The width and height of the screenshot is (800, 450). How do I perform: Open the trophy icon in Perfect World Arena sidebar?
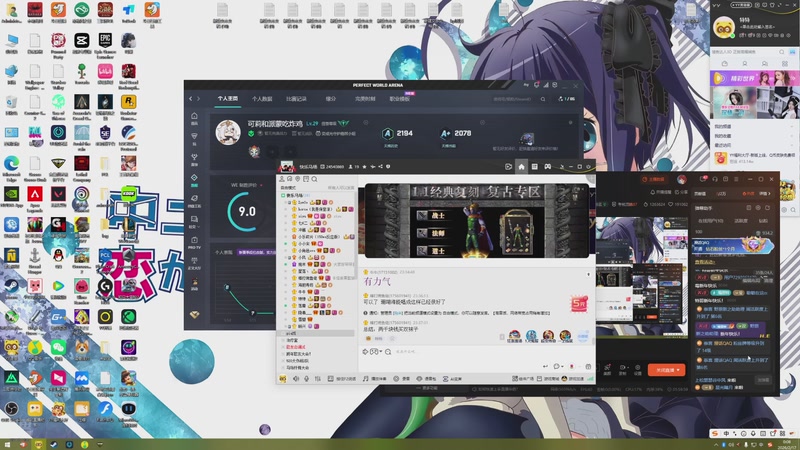coord(194,158)
